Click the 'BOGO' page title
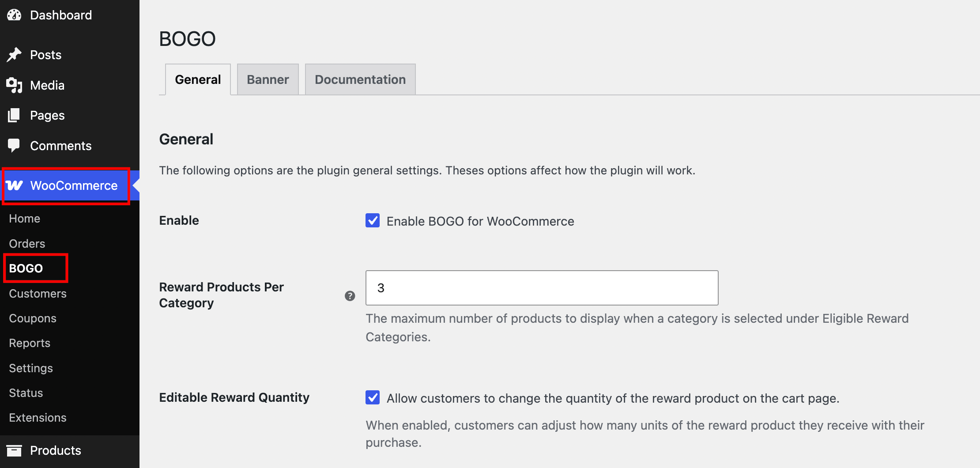This screenshot has height=468, width=980. tap(188, 39)
